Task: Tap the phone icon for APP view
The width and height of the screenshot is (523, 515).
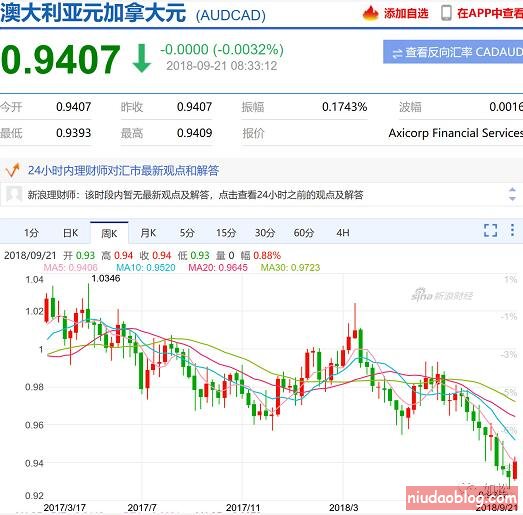Action: (446, 13)
